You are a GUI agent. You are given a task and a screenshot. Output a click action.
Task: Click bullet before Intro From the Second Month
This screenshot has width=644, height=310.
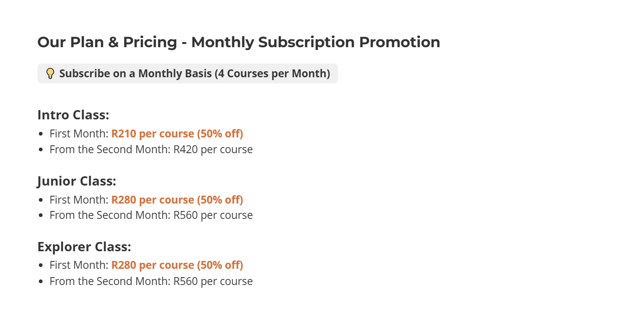click(x=41, y=150)
